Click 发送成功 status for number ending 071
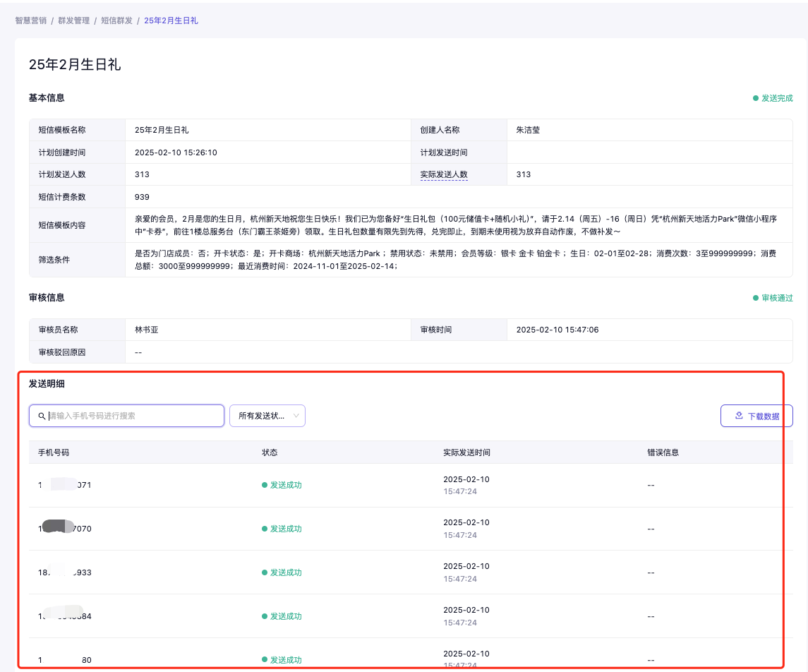808x672 pixels. (x=285, y=485)
